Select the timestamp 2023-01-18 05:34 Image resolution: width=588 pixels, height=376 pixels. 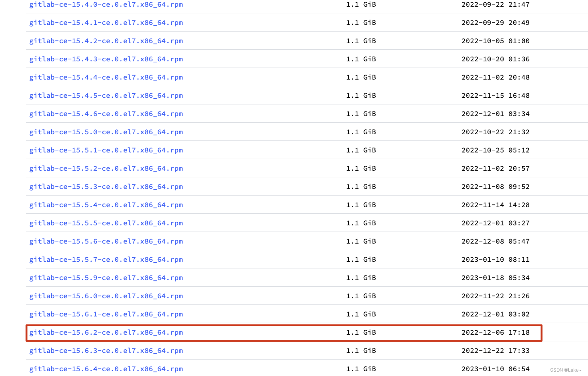[495, 278]
